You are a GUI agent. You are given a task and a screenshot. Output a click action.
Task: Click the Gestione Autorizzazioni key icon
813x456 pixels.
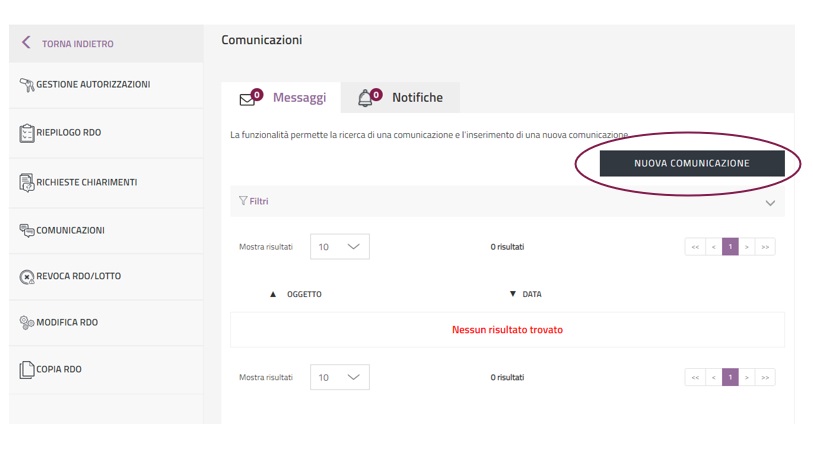[27, 86]
